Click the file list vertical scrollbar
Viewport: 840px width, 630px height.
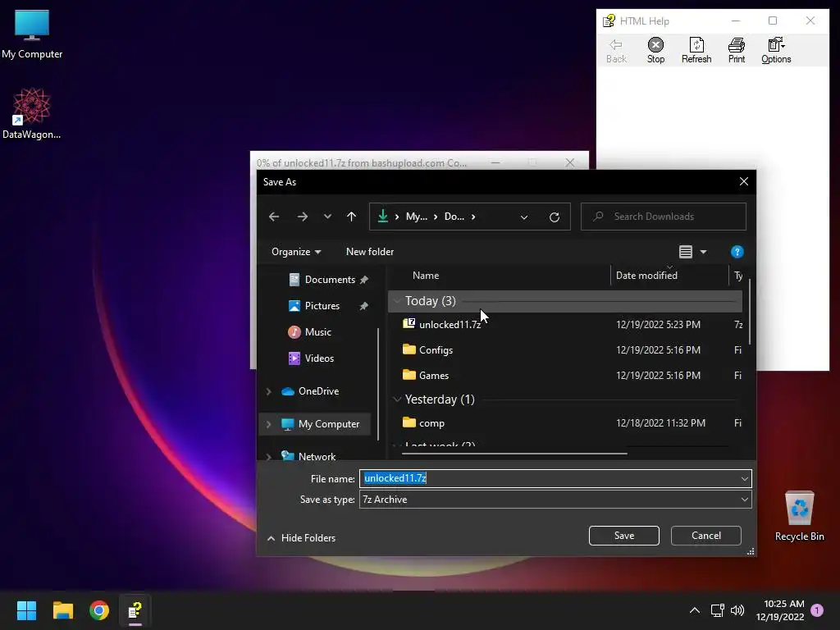(x=748, y=312)
